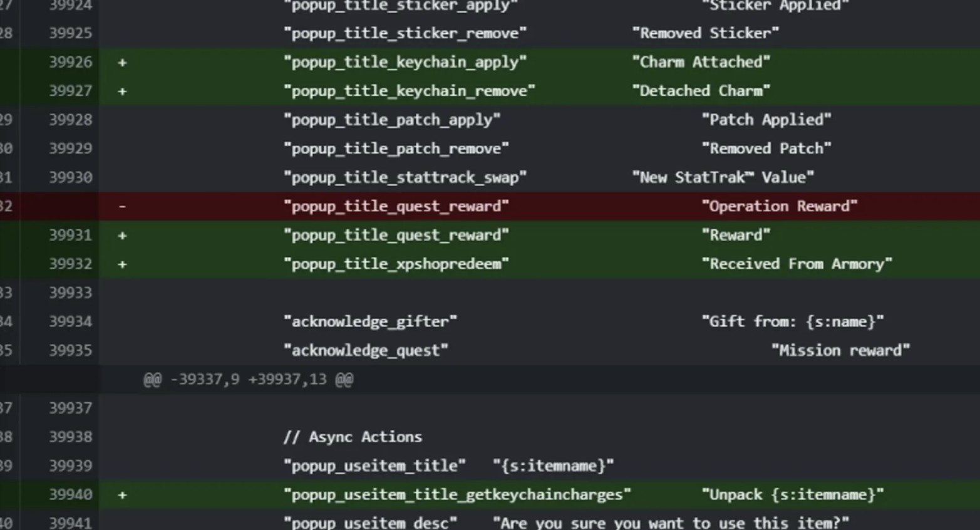Click "acknowledge_gifter" key
The image size is (980, 530).
(370, 321)
